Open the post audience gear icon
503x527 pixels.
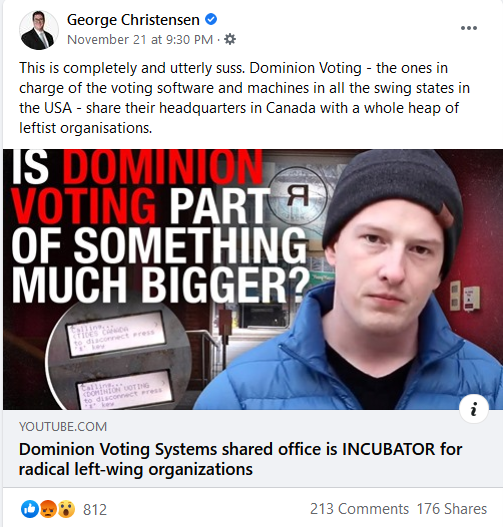pyautogui.click(x=230, y=39)
